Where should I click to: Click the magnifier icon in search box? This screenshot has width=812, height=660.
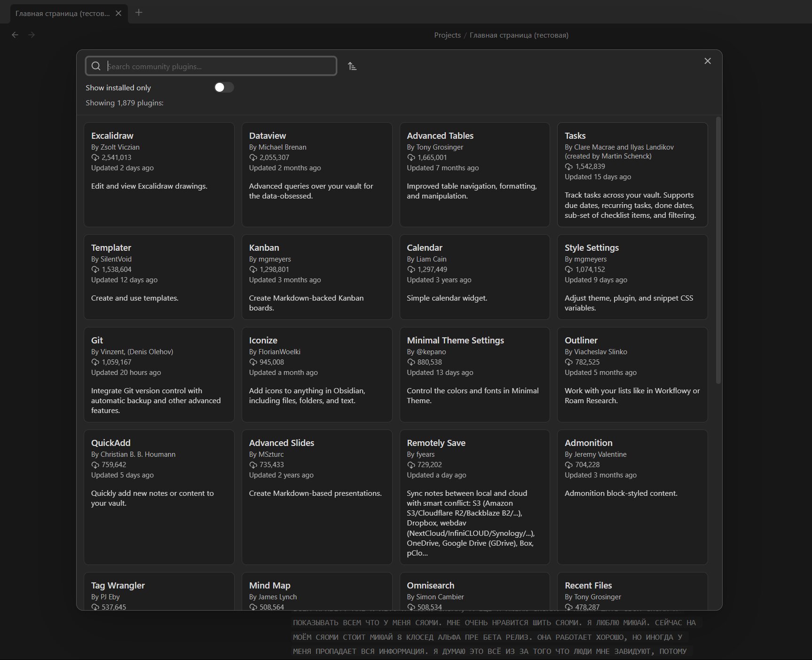(x=96, y=66)
